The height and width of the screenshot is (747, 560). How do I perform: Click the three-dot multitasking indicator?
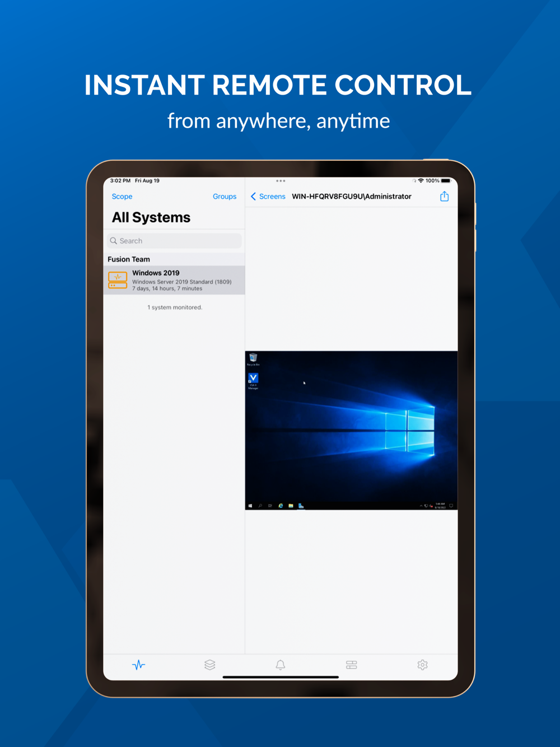281,181
